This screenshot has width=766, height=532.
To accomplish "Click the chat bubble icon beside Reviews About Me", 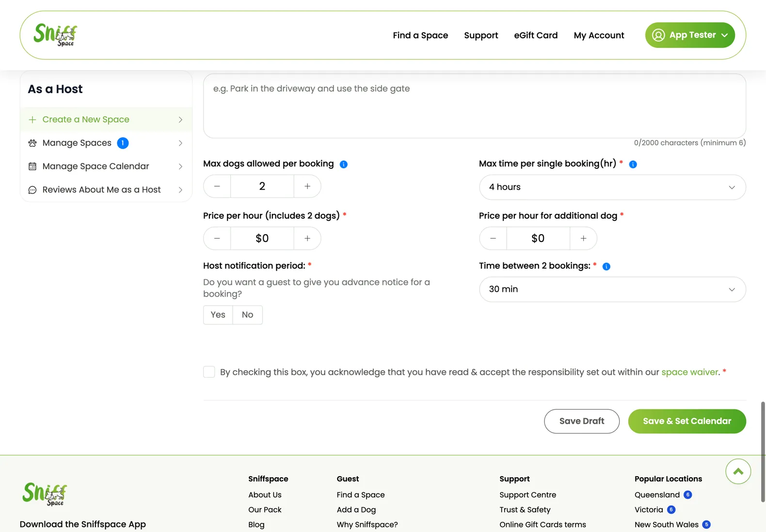I will [32, 190].
